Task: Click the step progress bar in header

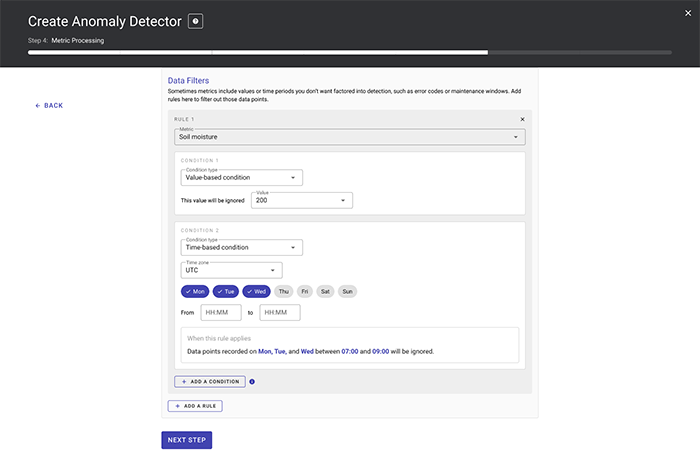Action: [350, 53]
